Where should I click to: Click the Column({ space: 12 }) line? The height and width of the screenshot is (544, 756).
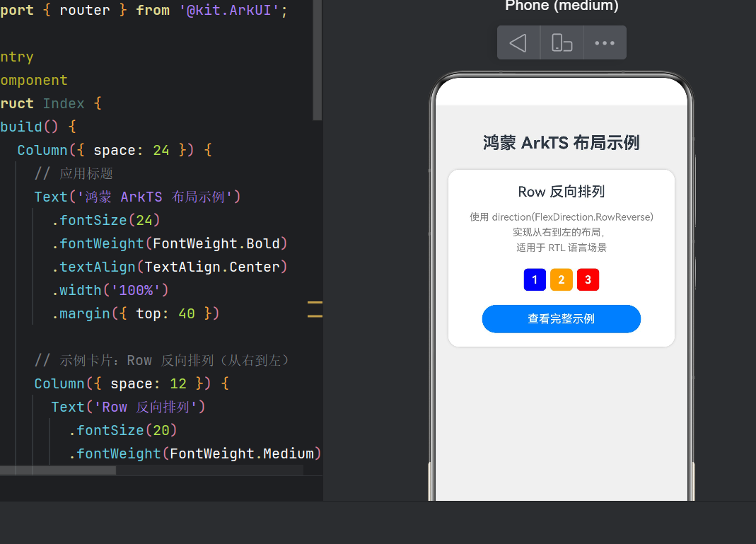[132, 383]
